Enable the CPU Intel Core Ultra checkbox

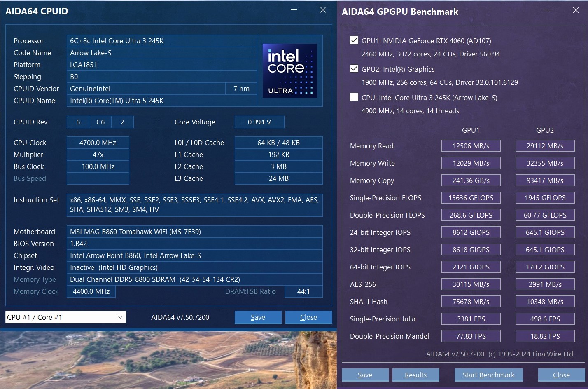pyautogui.click(x=354, y=97)
